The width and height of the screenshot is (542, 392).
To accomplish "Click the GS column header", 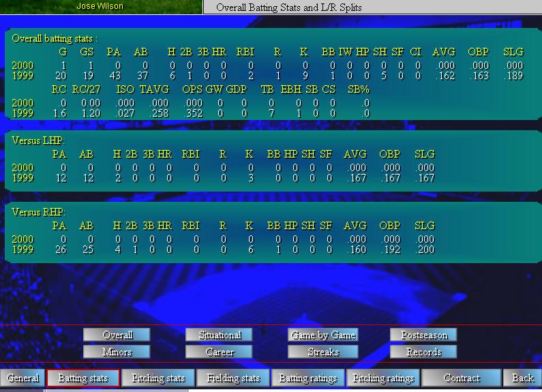I will pyautogui.click(x=87, y=52).
